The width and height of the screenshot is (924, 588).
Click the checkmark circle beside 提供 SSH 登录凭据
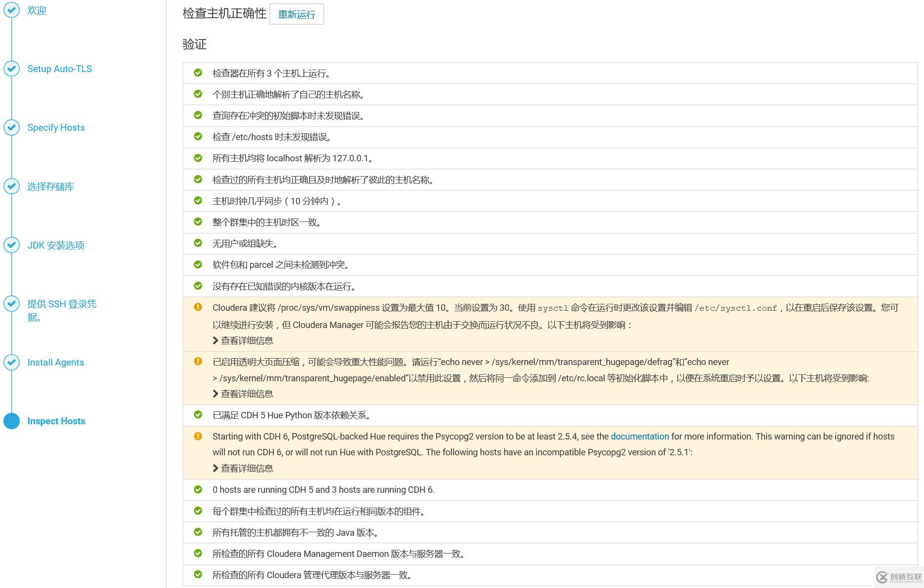(x=12, y=303)
